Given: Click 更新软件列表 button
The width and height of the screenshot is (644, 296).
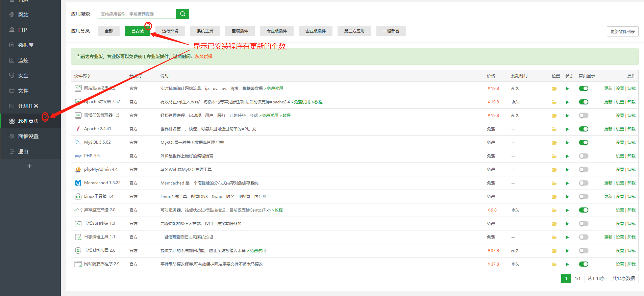Looking at the screenshot, I should [x=623, y=31].
